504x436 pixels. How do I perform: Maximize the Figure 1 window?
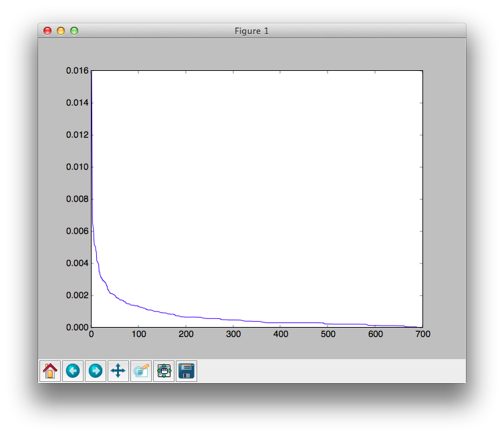point(74,31)
